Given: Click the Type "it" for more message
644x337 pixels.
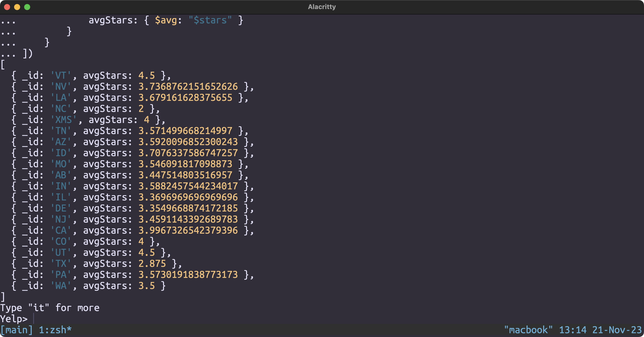Looking at the screenshot, I should [x=50, y=308].
